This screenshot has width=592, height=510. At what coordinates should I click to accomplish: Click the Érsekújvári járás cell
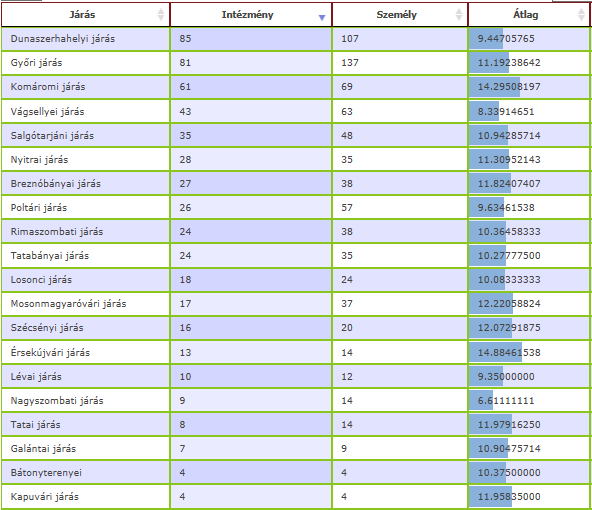[x=86, y=353]
